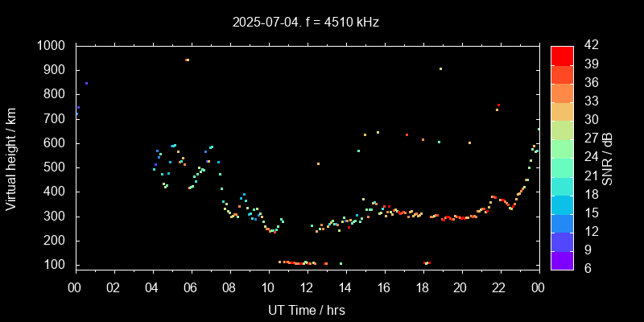Pick the purple swatch at colorbar bottom
The height and width of the screenshot is (322, 644).
click(562, 260)
